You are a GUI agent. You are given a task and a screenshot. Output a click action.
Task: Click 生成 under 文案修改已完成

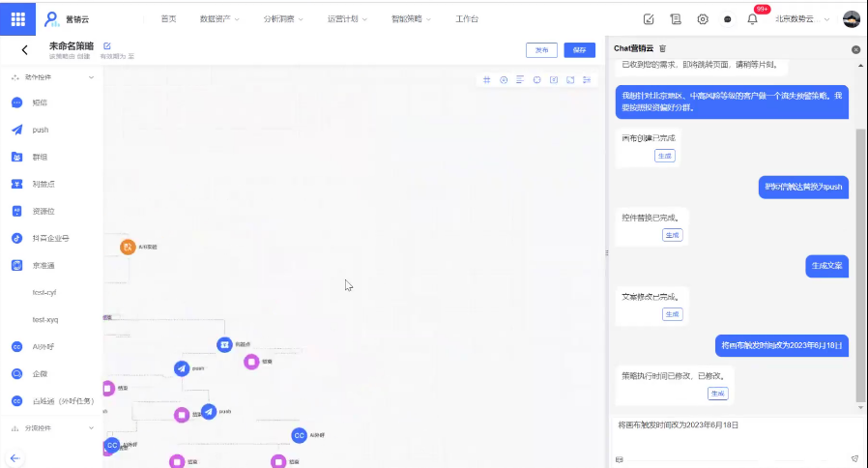pyautogui.click(x=672, y=314)
